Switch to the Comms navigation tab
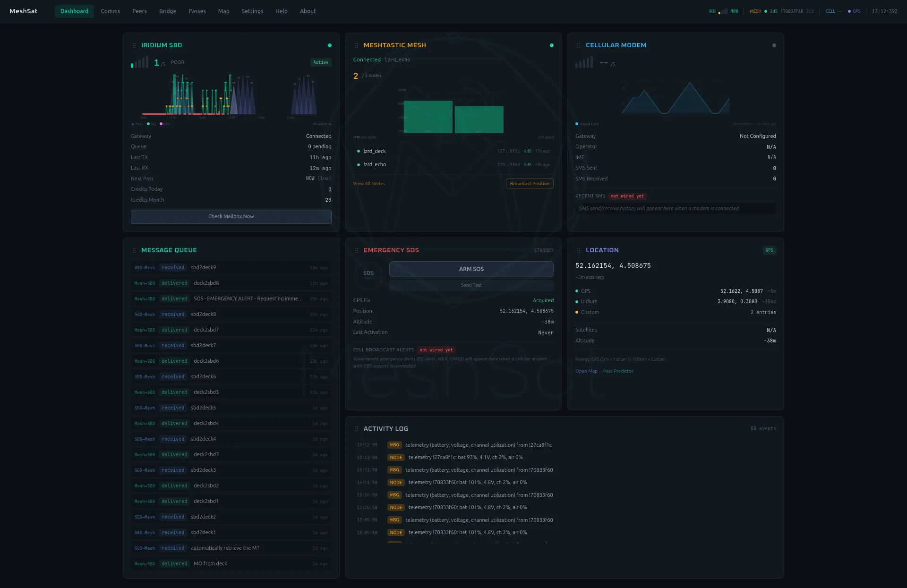 point(110,11)
